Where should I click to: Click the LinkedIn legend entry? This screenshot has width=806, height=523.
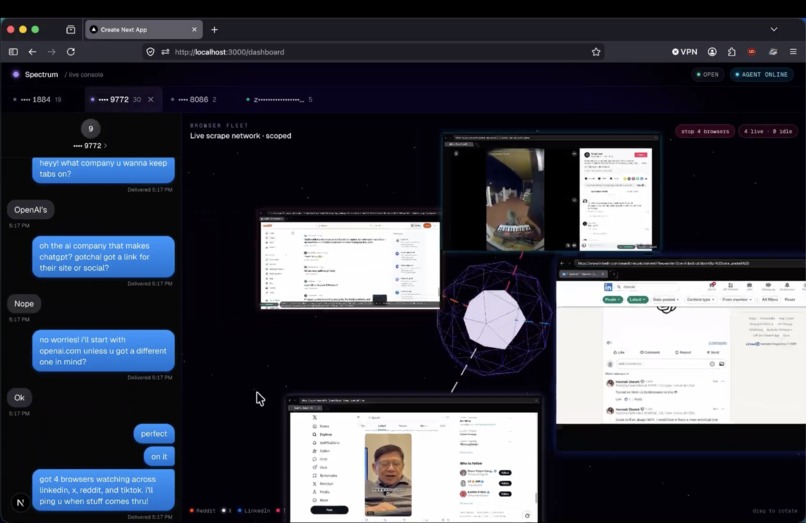point(254,511)
